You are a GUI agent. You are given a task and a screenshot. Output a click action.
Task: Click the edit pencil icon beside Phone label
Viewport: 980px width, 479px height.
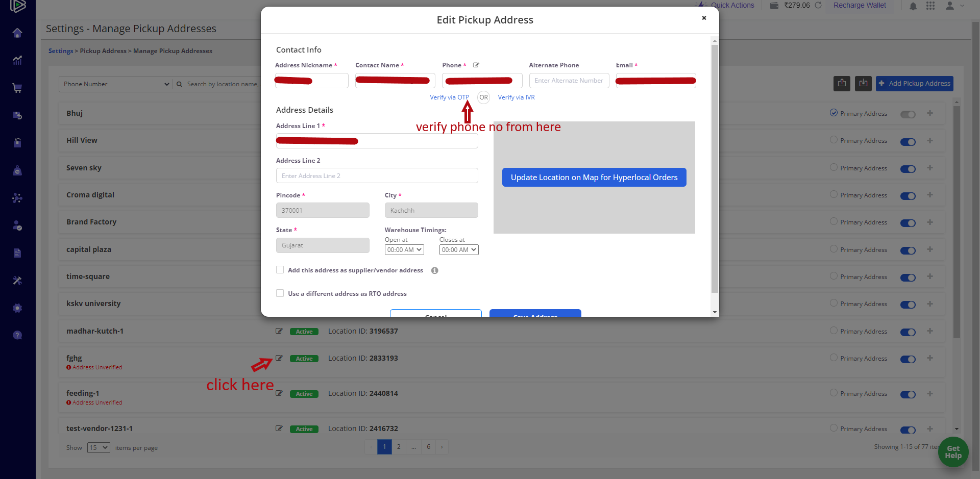pos(476,65)
